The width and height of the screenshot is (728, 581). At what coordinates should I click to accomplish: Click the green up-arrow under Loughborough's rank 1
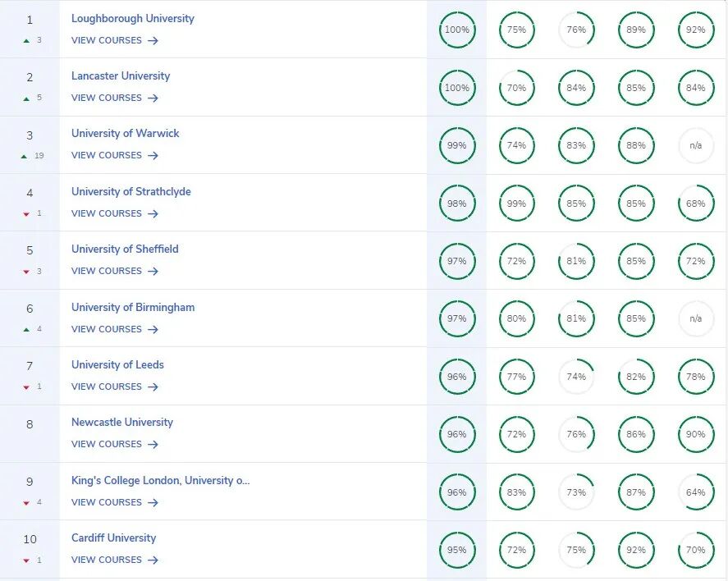pyautogui.click(x=26, y=40)
